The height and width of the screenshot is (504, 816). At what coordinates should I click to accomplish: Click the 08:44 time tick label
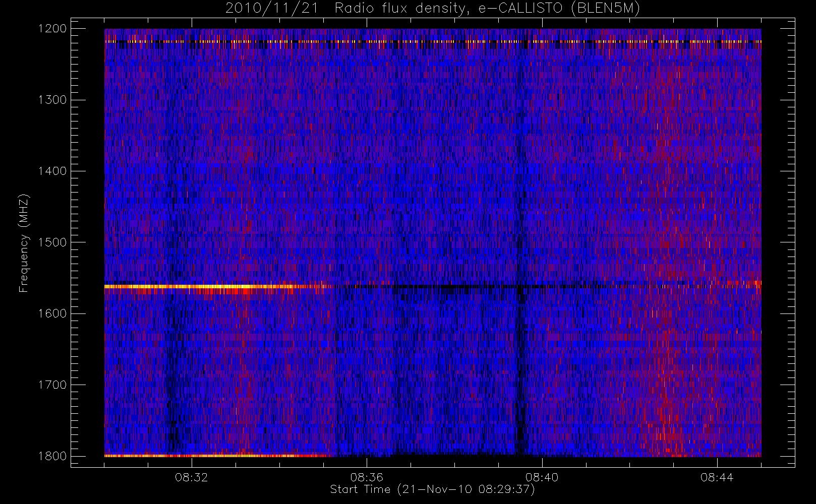(x=717, y=477)
